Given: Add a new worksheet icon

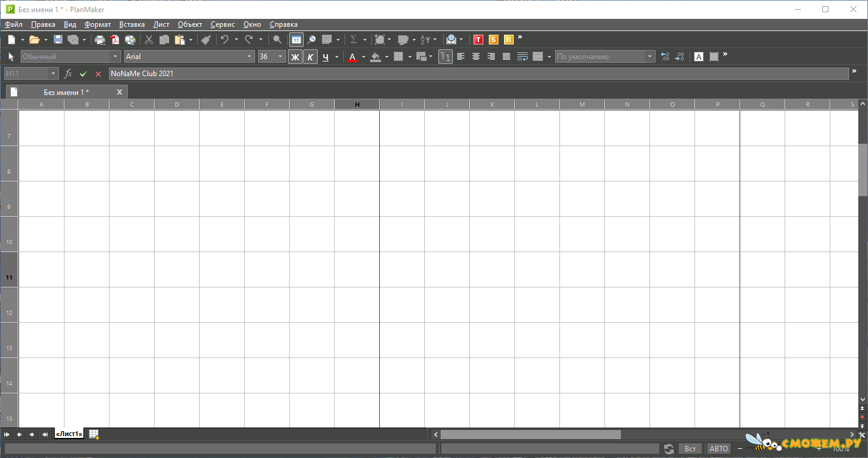Looking at the screenshot, I should pyautogui.click(x=94, y=434).
